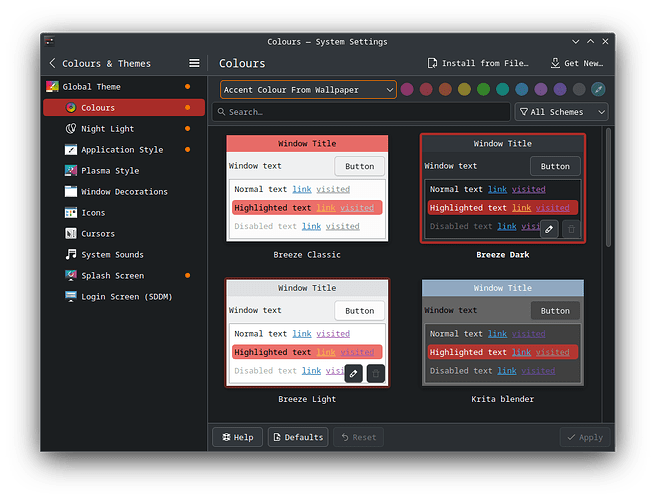This screenshot has height=500, width=656.
Task: Click the System Sounds music note icon
Action: pyautogui.click(x=71, y=254)
